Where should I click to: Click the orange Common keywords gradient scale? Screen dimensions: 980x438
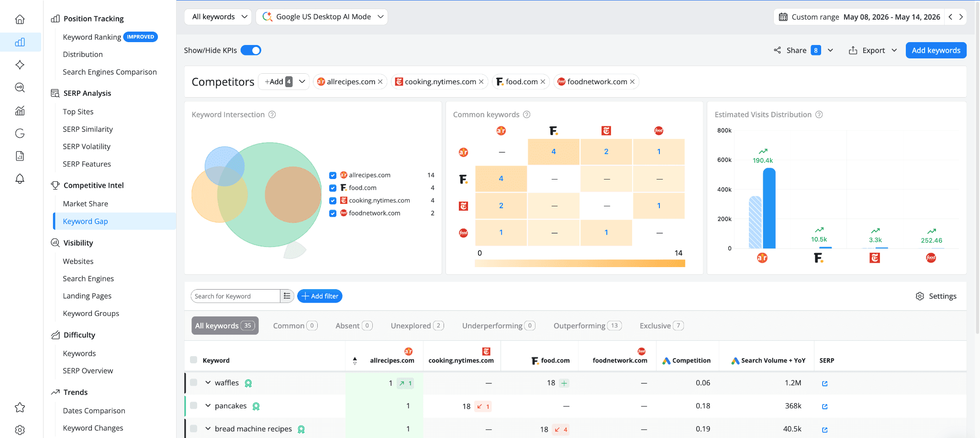click(x=580, y=263)
